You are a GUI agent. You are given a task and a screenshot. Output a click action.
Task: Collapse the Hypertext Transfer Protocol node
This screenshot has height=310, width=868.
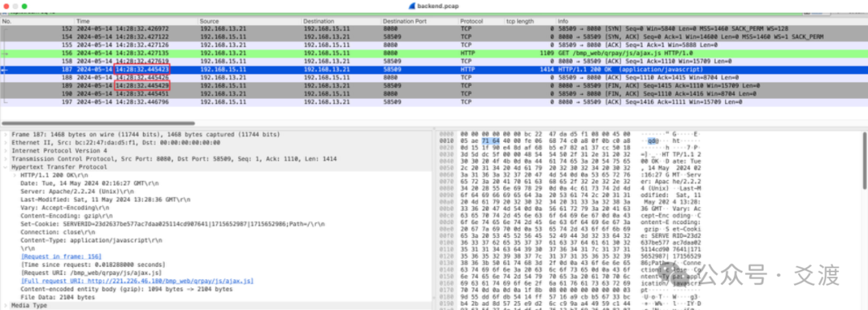[x=6, y=166]
